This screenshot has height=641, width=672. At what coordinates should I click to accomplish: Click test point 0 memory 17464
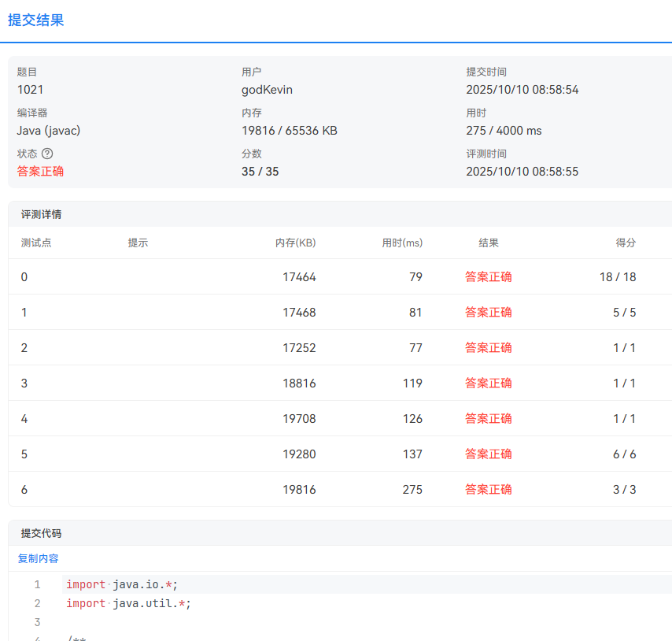pyautogui.click(x=299, y=277)
